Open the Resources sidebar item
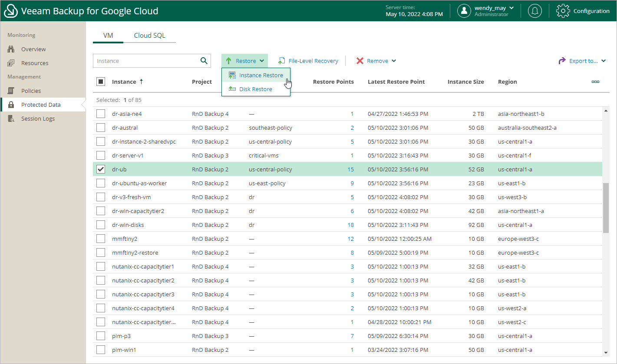The height and width of the screenshot is (364, 617). 35,63
